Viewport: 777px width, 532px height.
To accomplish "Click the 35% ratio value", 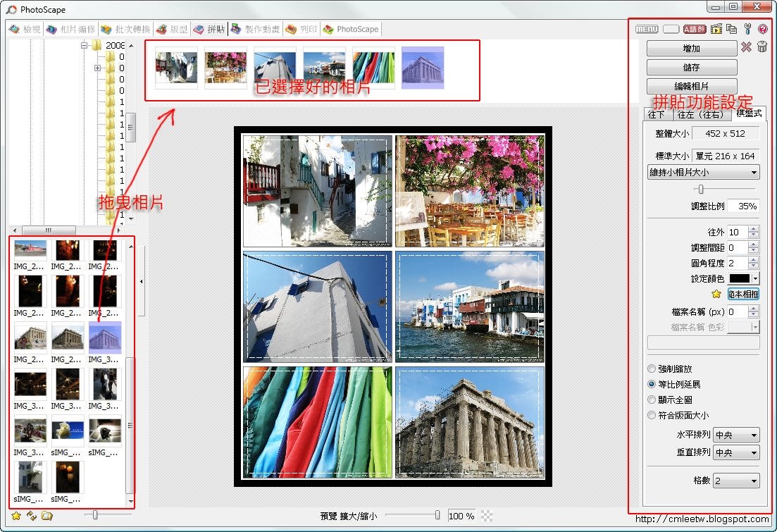I will pos(742,206).
